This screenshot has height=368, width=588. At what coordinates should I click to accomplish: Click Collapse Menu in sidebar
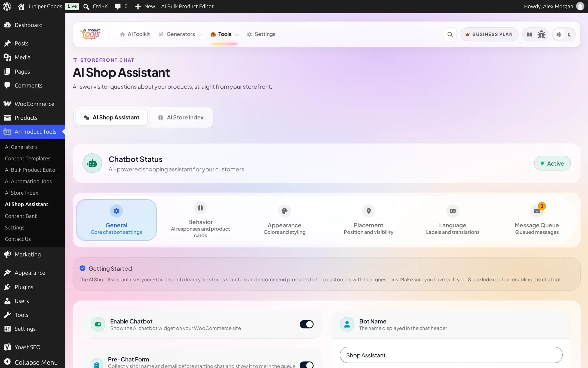(33, 362)
